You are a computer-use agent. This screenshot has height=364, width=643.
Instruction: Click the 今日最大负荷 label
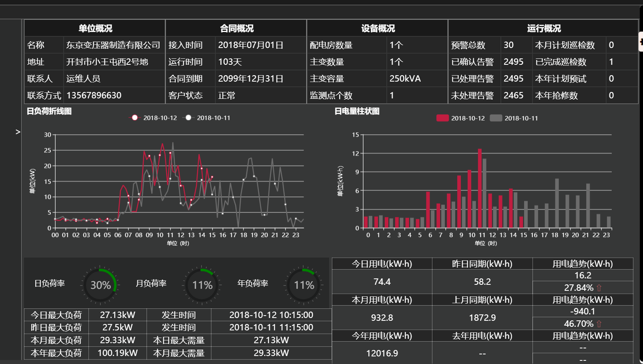[x=56, y=315]
